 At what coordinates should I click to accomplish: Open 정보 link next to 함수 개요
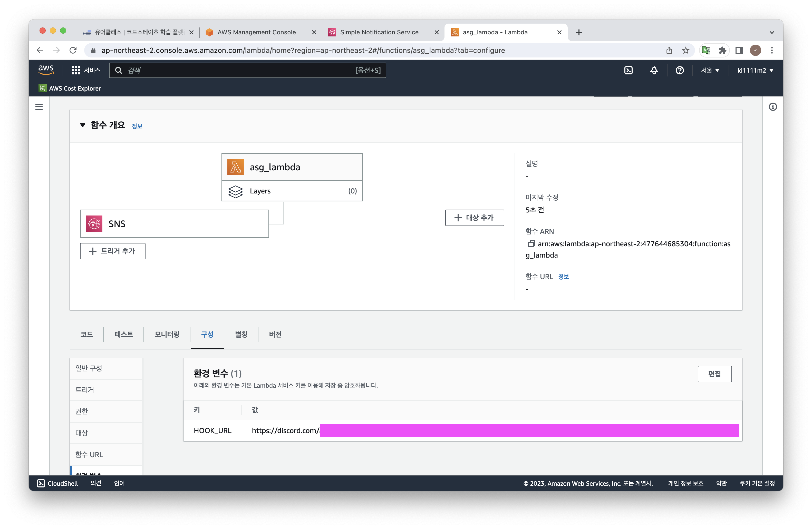(137, 126)
